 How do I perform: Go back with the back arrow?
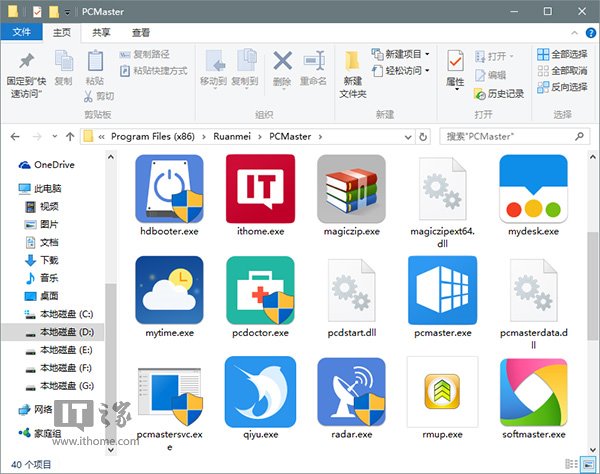15,137
